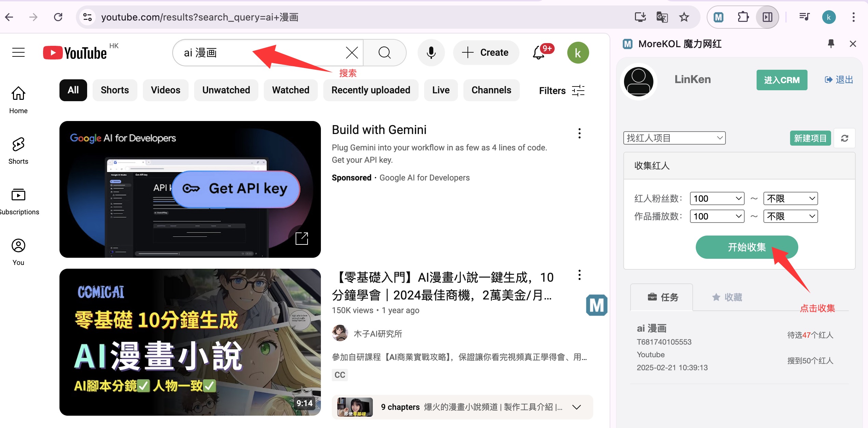
Task: Search with your voice microphone
Action: point(431,53)
